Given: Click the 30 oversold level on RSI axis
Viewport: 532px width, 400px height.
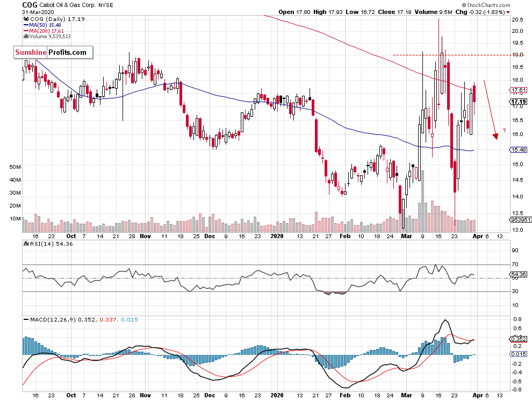Looking at the screenshot, I should (x=515, y=291).
